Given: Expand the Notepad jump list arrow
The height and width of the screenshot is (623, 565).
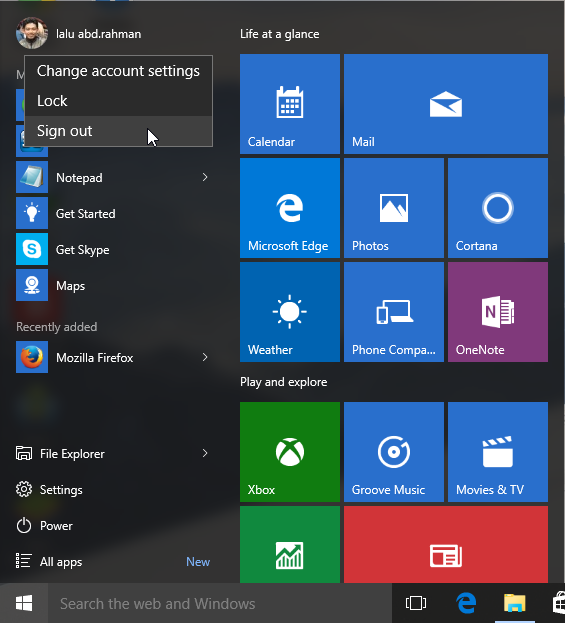Looking at the screenshot, I should [205, 177].
